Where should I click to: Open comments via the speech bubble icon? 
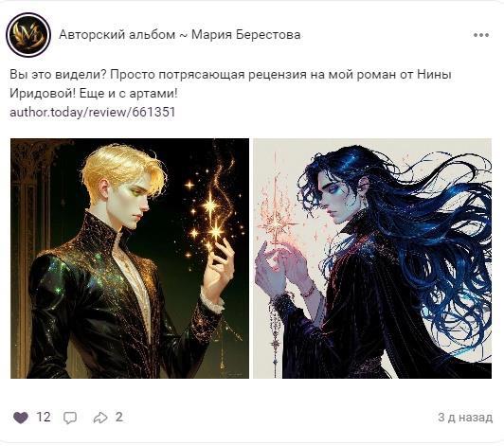pos(70,418)
